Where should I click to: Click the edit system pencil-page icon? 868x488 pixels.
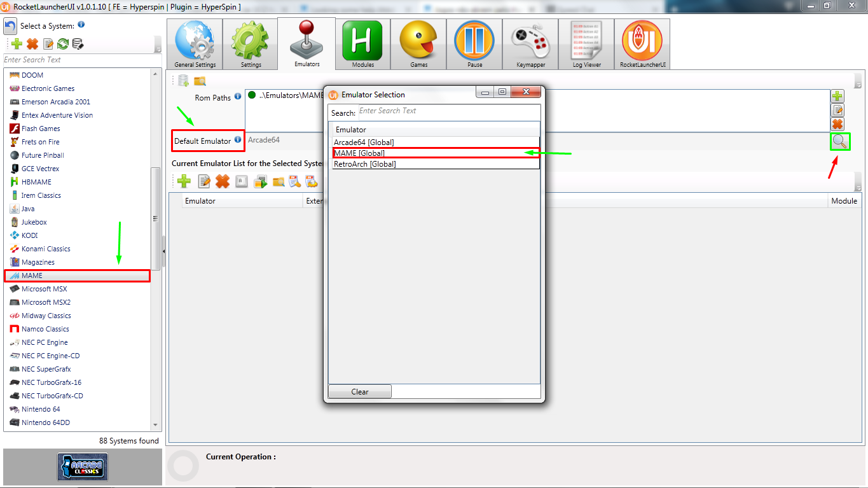pos(48,44)
